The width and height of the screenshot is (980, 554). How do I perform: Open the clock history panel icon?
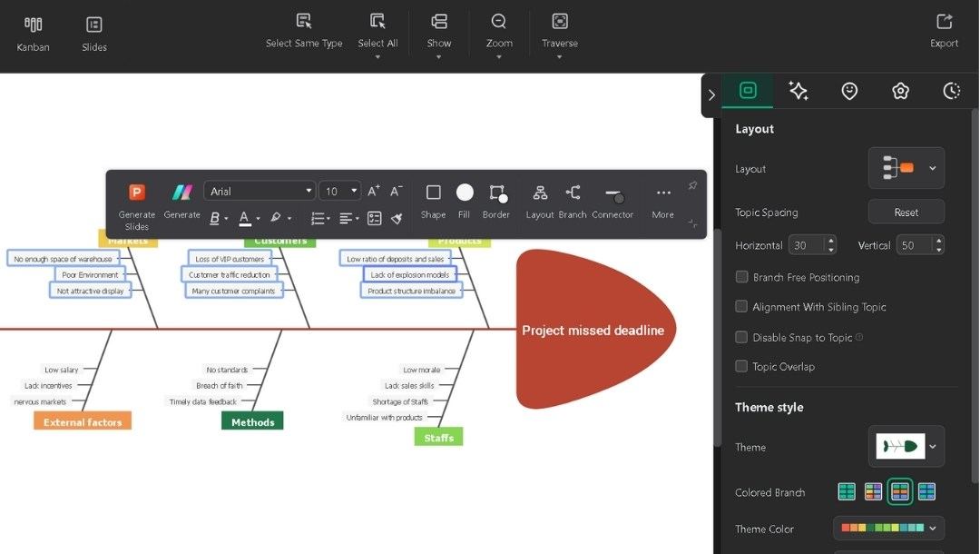(951, 90)
